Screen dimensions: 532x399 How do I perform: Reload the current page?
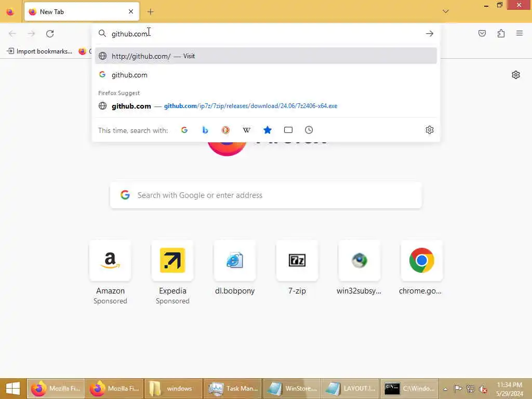pos(50,34)
